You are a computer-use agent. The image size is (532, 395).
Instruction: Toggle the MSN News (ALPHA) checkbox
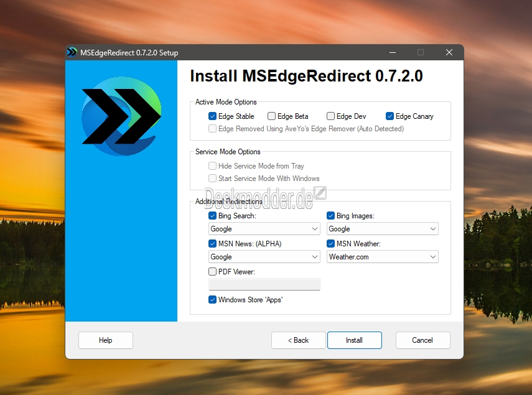(x=212, y=243)
